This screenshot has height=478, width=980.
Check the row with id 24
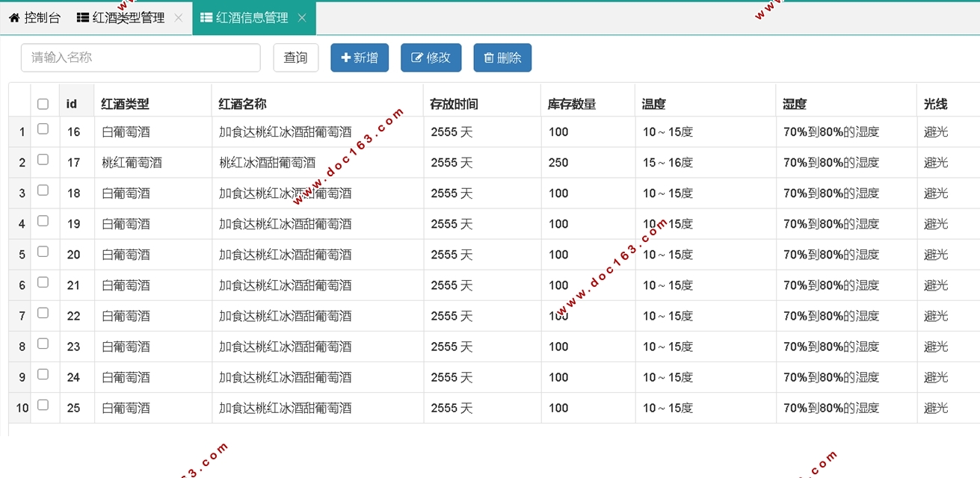pos(43,374)
